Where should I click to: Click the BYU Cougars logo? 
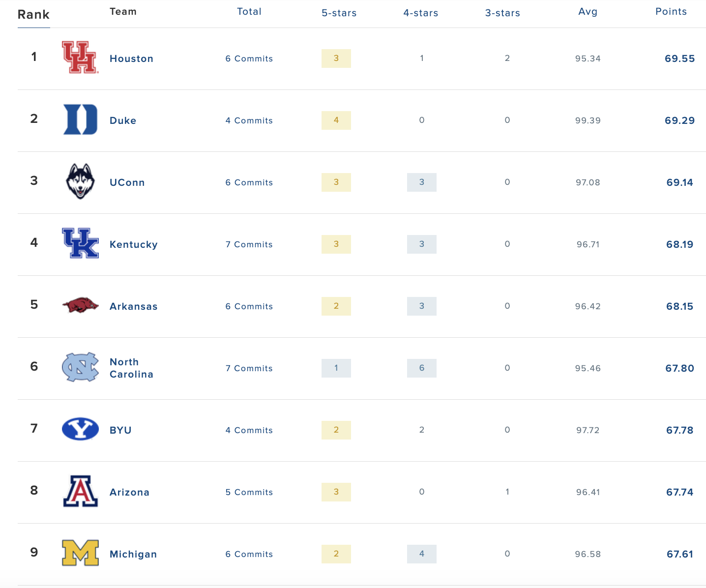(80, 430)
